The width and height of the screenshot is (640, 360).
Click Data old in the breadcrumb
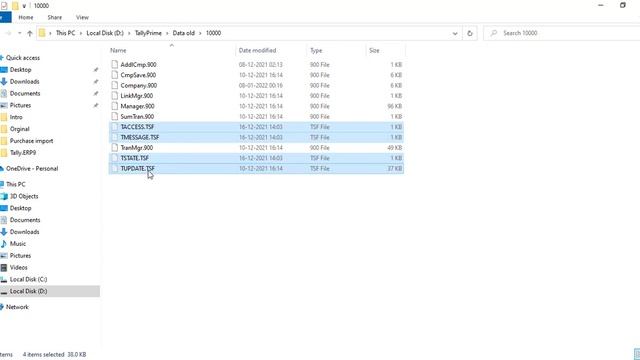(x=184, y=33)
